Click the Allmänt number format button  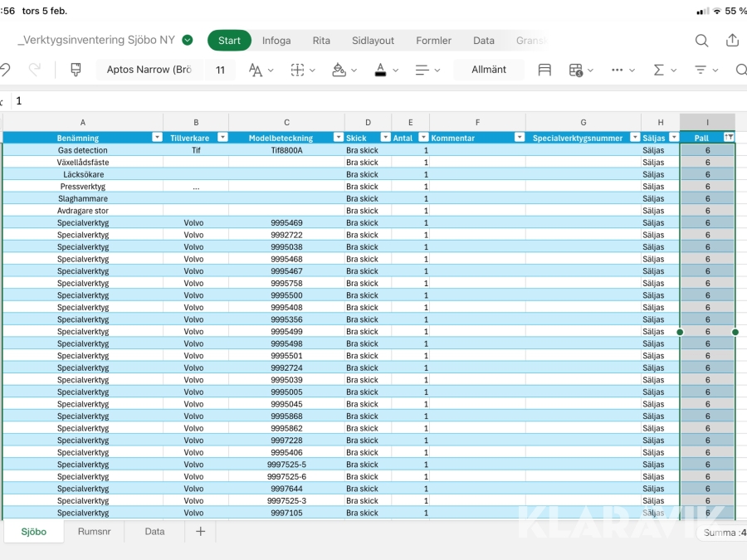pyautogui.click(x=489, y=70)
